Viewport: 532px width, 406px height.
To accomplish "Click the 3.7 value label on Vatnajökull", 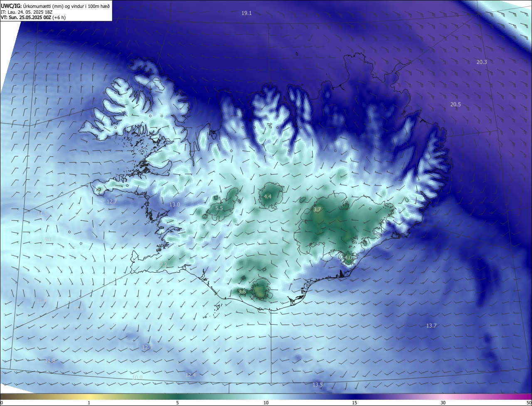I will point(317,210).
